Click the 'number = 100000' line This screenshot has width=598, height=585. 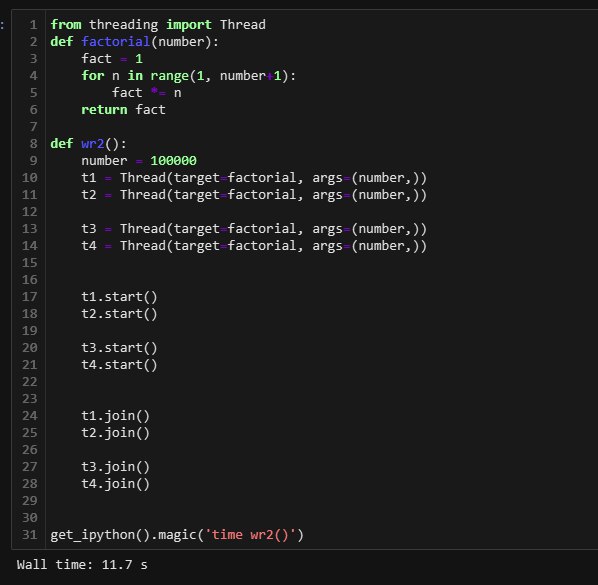click(139, 161)
